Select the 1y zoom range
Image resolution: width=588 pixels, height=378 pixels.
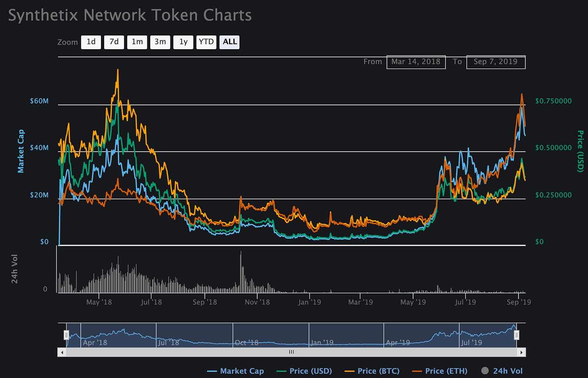tap(183, 42)
